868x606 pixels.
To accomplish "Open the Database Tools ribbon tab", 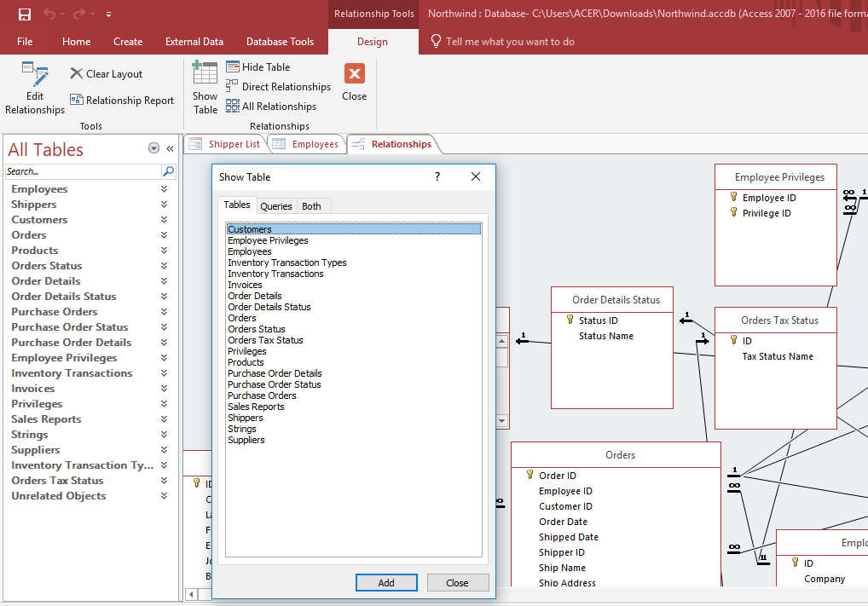I will 280,42.
